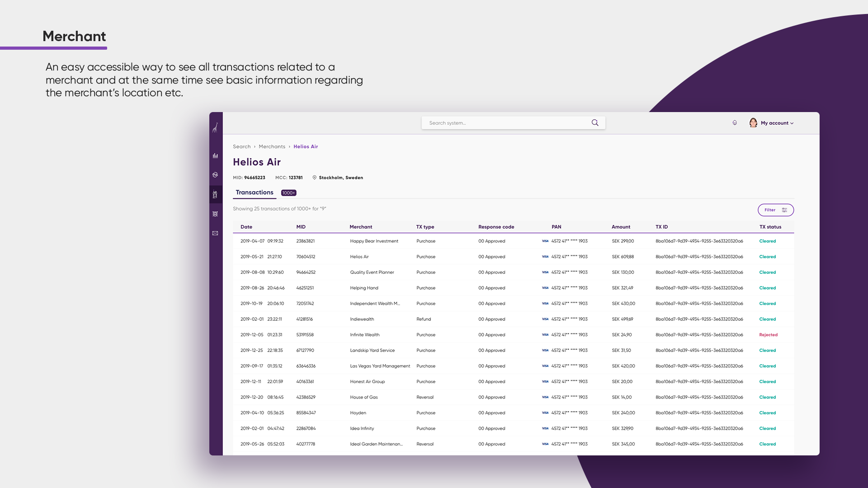Click the 1000+ transactions count badge
Screen dimensions: 868x488
click(288, 193)
